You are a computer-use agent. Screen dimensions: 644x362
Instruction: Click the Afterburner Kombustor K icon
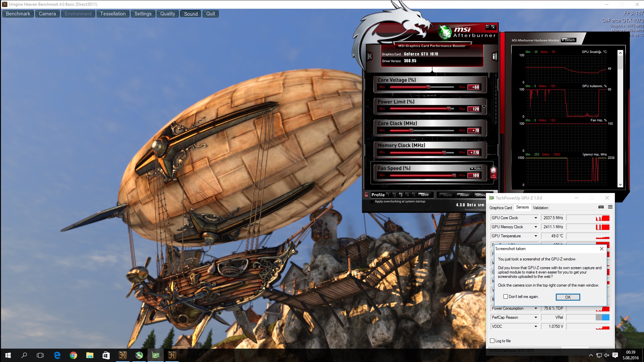(370, 56)
